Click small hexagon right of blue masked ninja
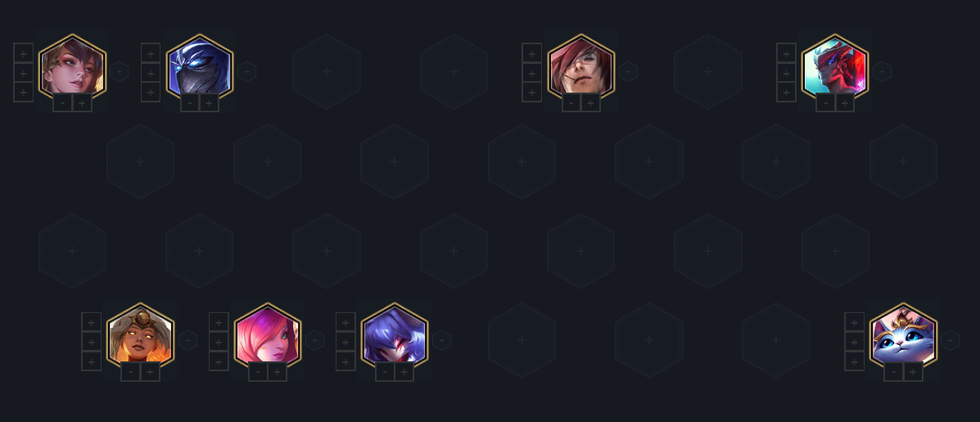 point(247,72)
